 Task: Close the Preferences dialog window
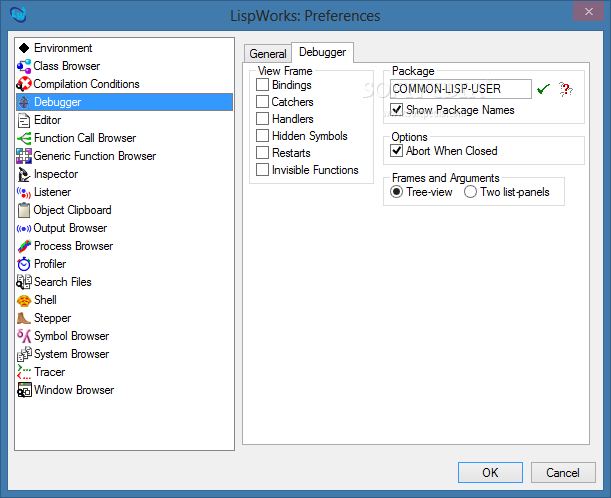tap(588, 11)
